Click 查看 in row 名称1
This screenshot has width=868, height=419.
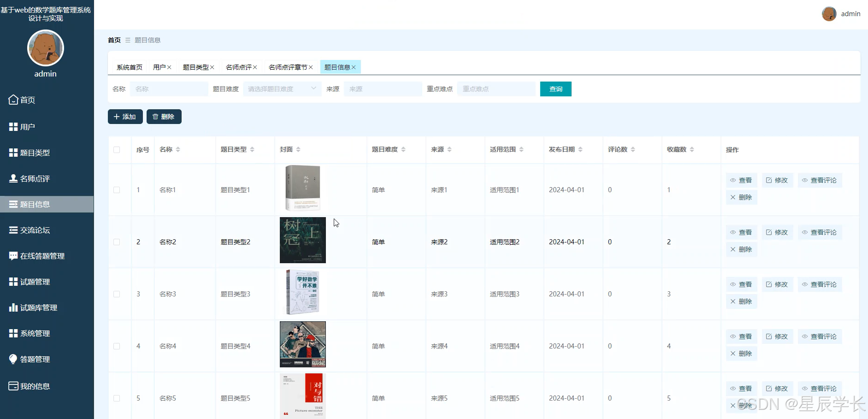(x=741, y=180)
